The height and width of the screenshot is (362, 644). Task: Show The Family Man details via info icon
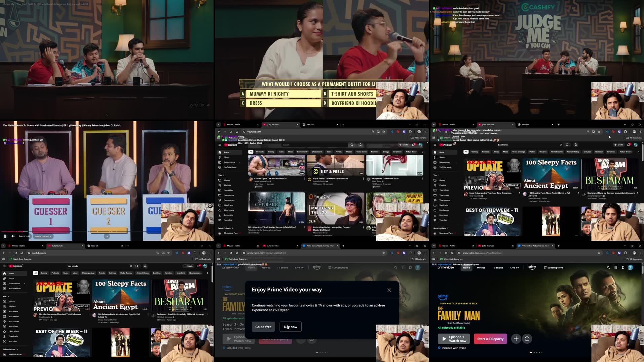[527, 339]
